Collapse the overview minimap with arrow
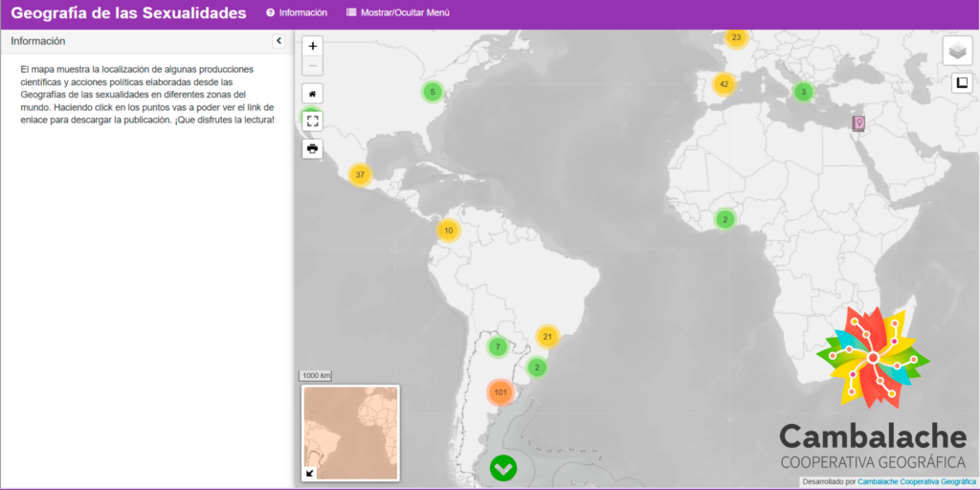Viewport: 980px width, 490px height. [x=309, y=473]
